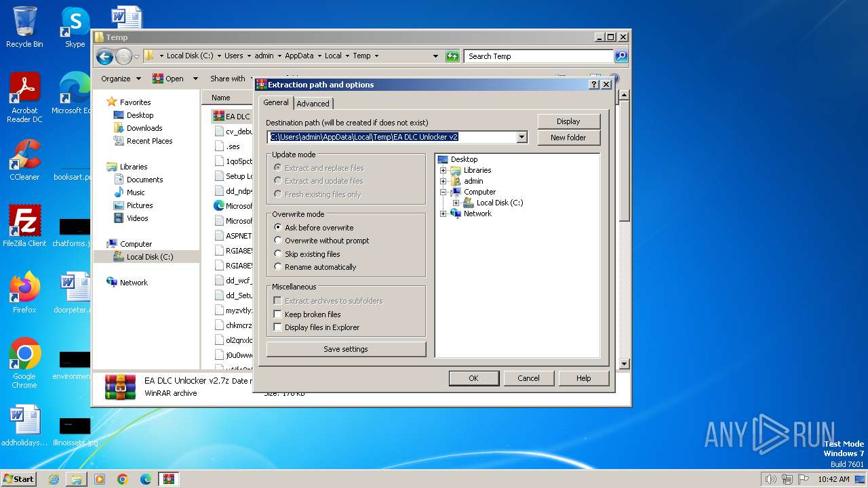Open the Organize dropdown menu
Image resolution: width=868 pixels, height=488 pixels.
121,79
